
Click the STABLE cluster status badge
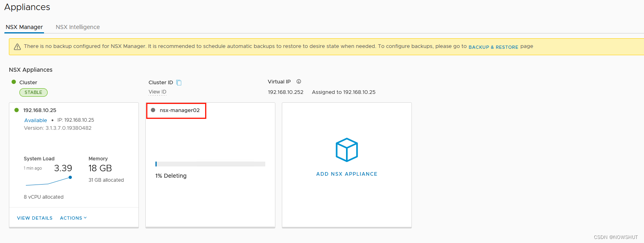(34, 92)
